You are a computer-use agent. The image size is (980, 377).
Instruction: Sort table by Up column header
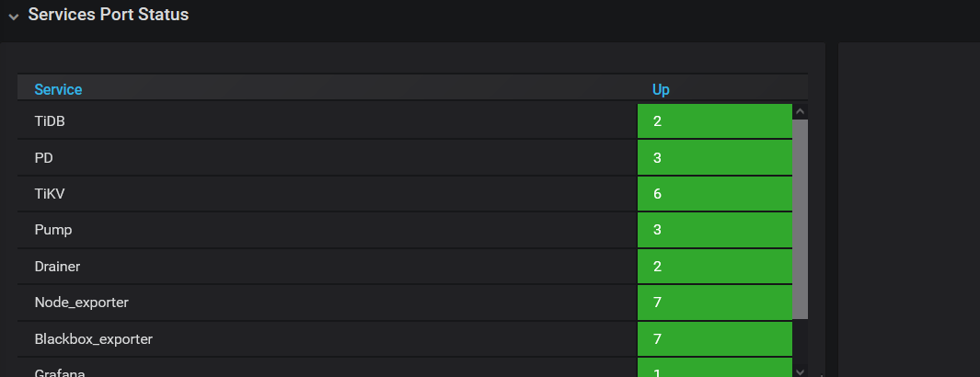click(661, 90)
